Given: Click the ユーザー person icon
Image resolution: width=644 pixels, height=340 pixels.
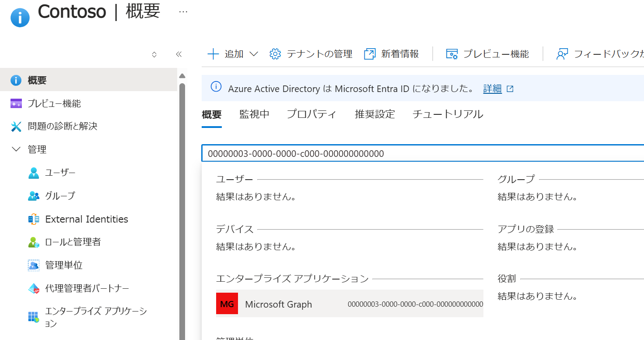Looking at the screenshot, I should [x=34, y=173].
